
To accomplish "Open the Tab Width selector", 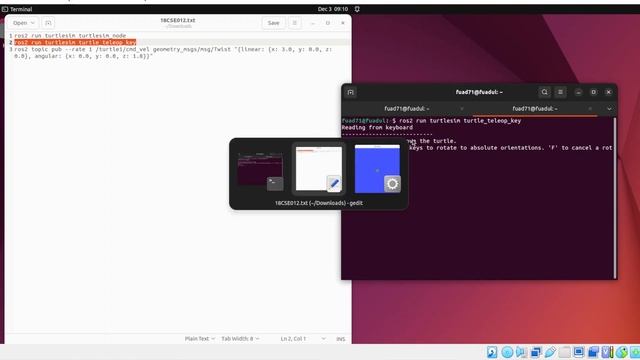I will [x=240, y=339].
